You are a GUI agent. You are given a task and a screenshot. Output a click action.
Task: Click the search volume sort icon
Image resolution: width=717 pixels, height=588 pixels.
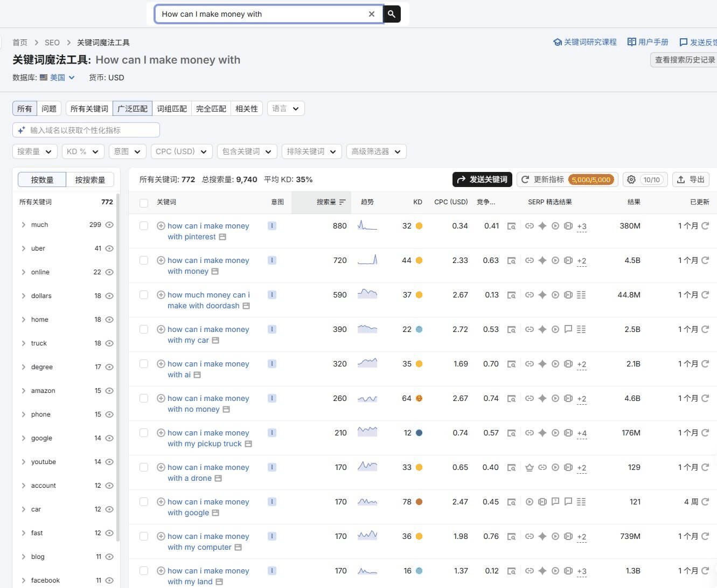point(342,202)
